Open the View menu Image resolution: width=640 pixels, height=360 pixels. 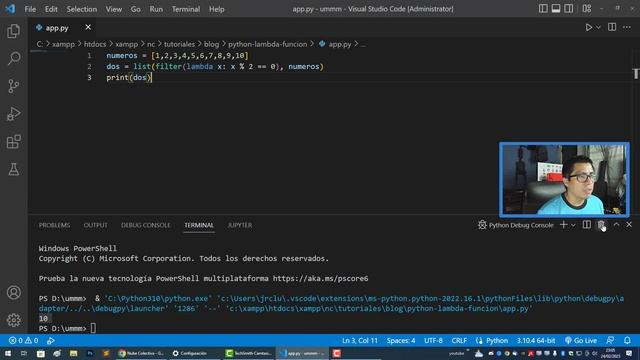pos(113,9)
